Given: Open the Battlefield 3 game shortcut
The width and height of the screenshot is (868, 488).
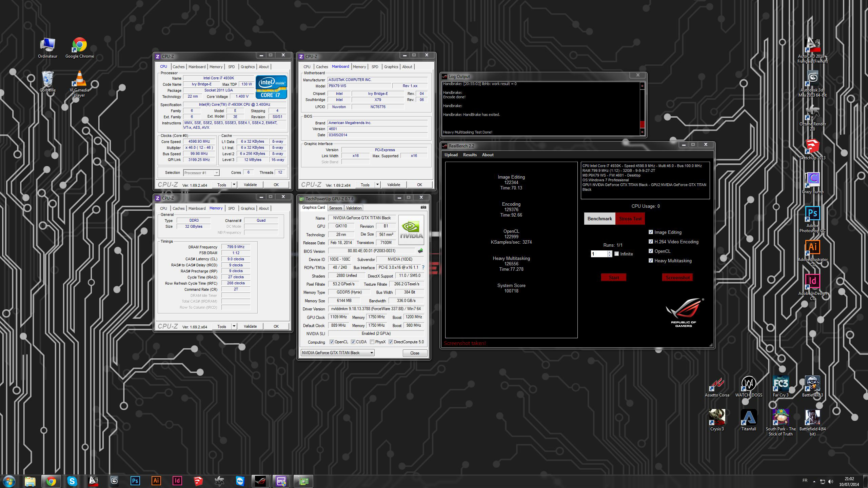Looking at the screenshot, I should tap(812, 387).
